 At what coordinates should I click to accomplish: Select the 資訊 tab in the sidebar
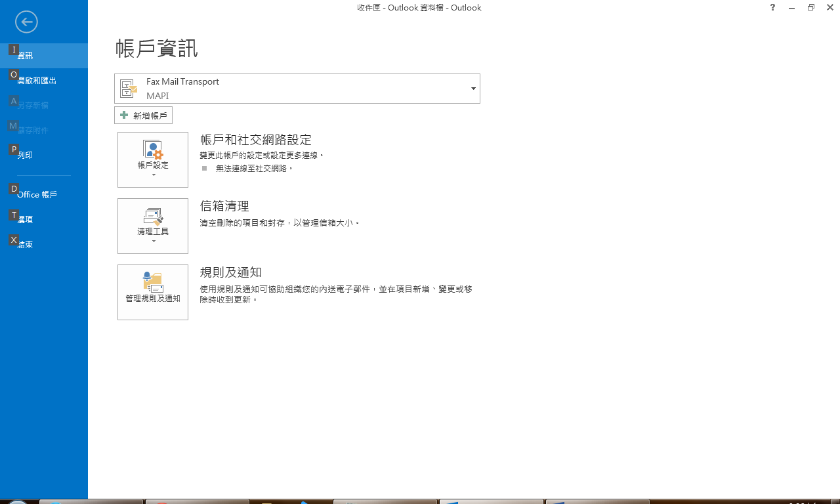44,56
